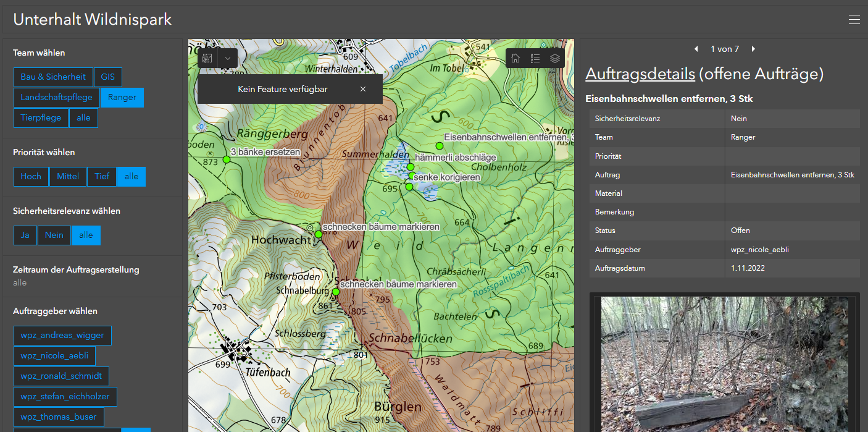This screenshot has width=868, height=432.
Task: Go to next Auftrag record arrow
Action: click(x=753, y=49)
